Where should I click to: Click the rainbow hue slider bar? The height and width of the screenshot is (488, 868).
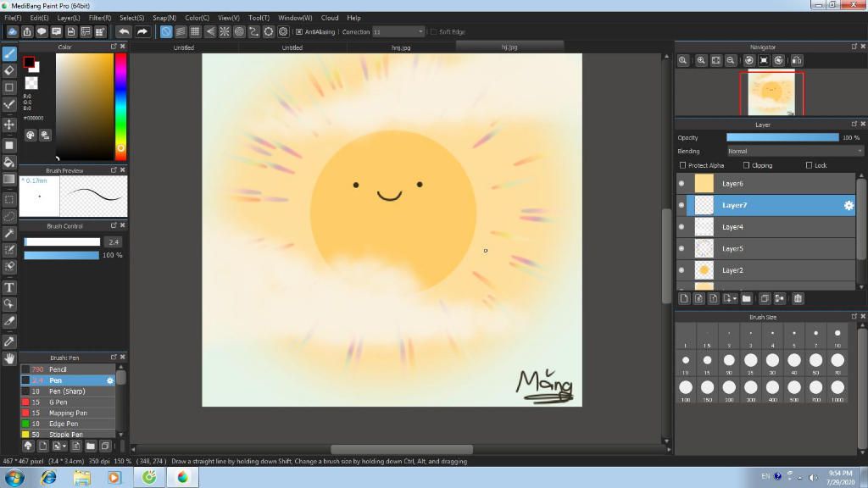[120, 107]
